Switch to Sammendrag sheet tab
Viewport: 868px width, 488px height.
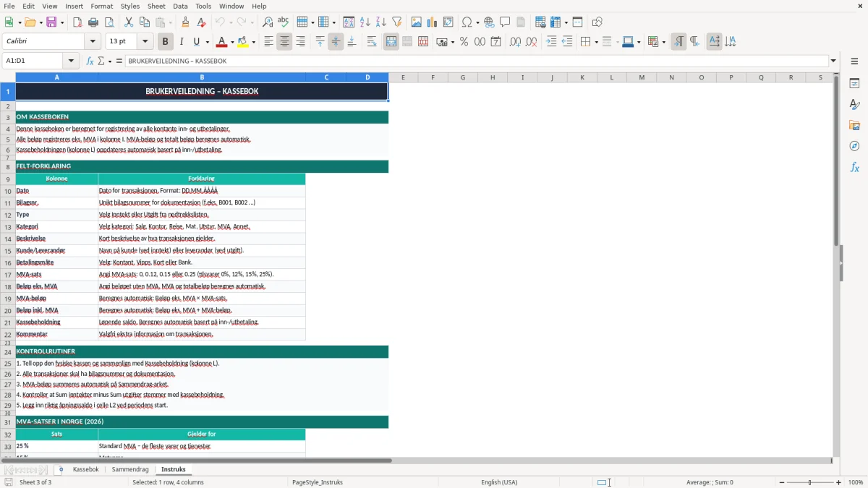130,469
